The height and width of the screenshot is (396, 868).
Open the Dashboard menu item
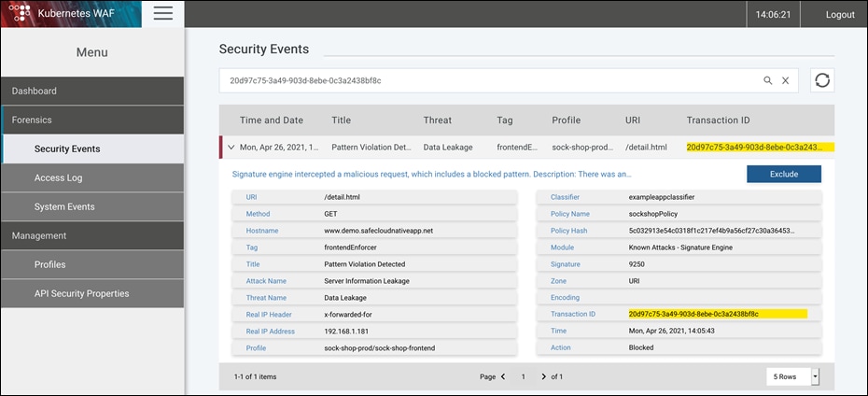[91, 91]
